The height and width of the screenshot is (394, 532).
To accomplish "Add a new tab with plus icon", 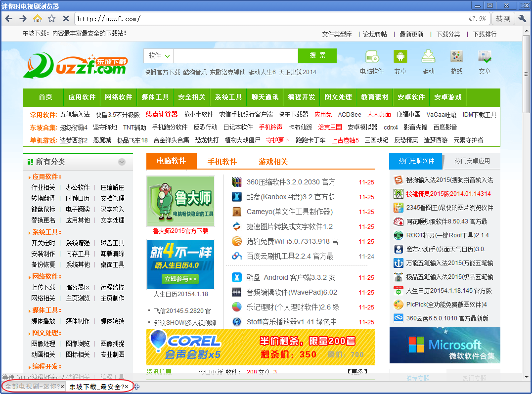I will pos(136,387).
